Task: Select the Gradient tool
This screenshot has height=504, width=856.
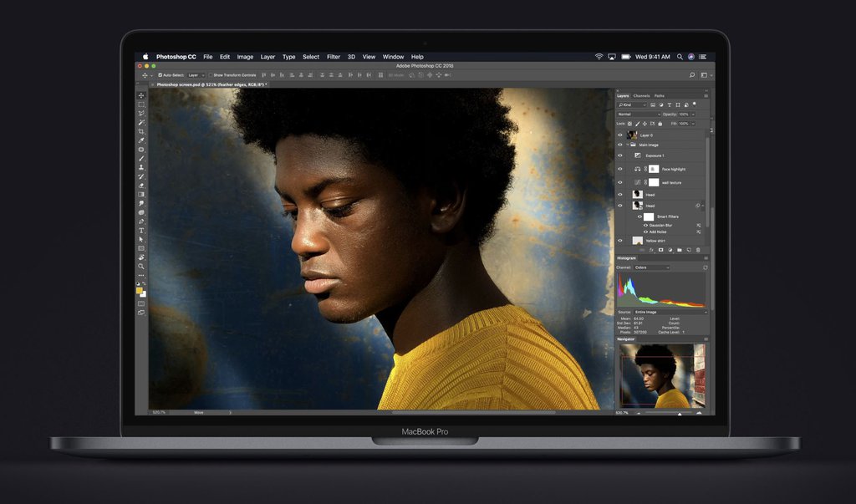Action: pyautogui.click(x=141, y=195)
